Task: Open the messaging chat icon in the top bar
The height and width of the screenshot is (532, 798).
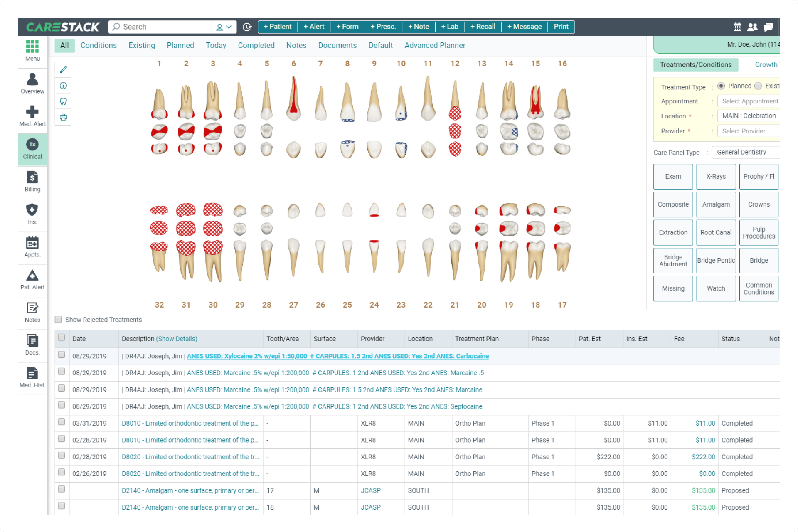Action: click(x=768, y=27)
